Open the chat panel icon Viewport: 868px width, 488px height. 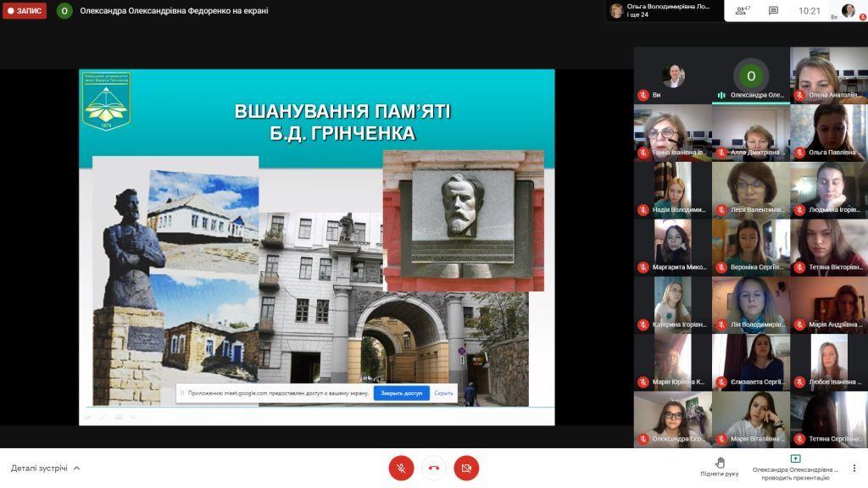pyautogui.click(x=773, y=11)
